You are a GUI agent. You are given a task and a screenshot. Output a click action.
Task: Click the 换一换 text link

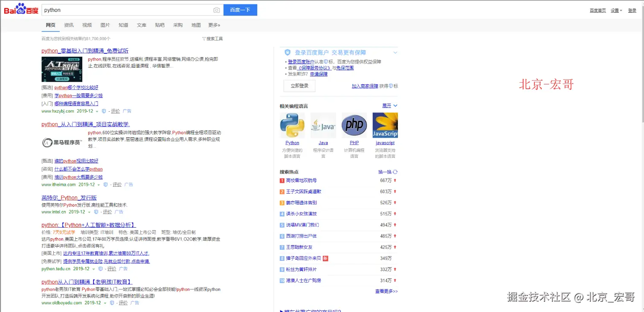click(385, 172)
